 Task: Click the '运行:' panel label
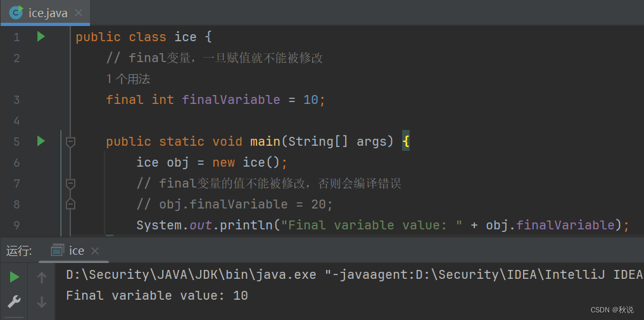(x=19, y=250)
